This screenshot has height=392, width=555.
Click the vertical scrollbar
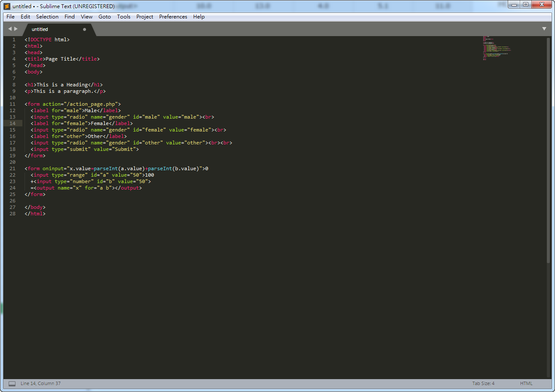point(549,150)
